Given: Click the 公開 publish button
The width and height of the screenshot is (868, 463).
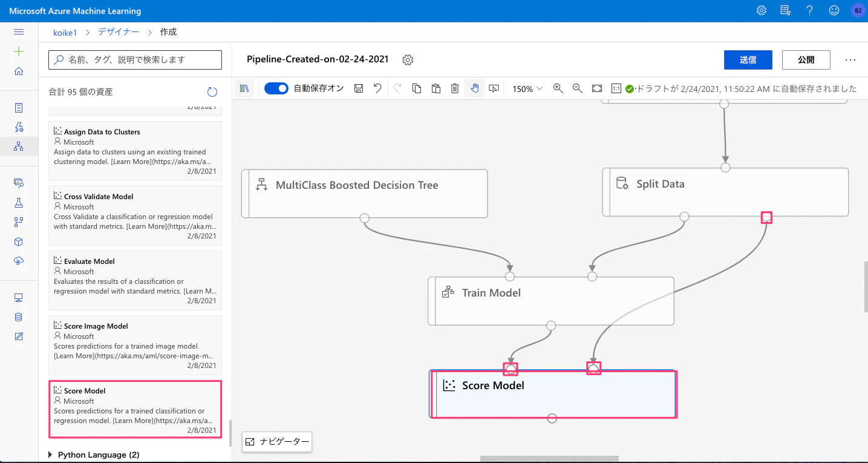Looking at the screenshot, I should [x=806, y=60].
